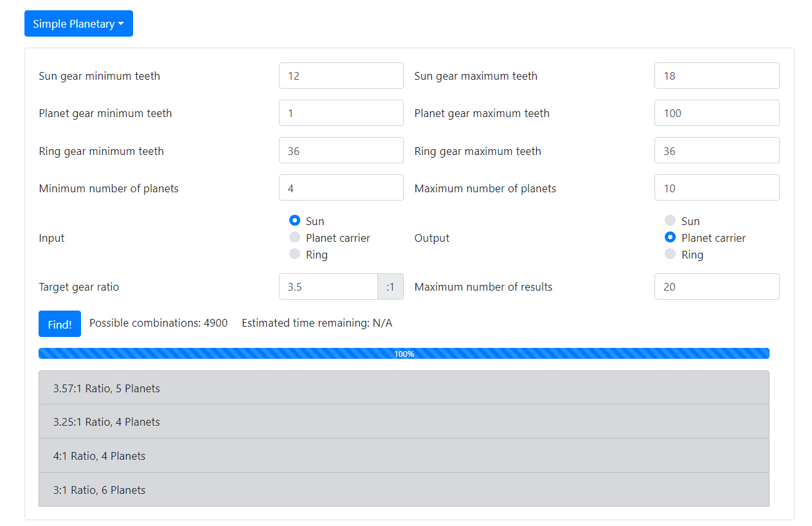This screenshot has width=812, height=526.
Task: Open the 3:1 Ratio, 6 Planets result
Action: [x=404, y=490]
